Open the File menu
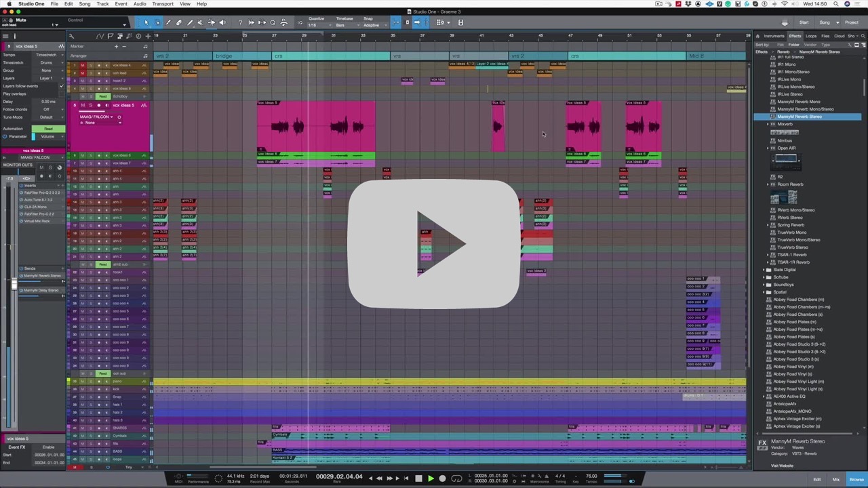Viewport: 868px width, 488px height. click(54, 4)
